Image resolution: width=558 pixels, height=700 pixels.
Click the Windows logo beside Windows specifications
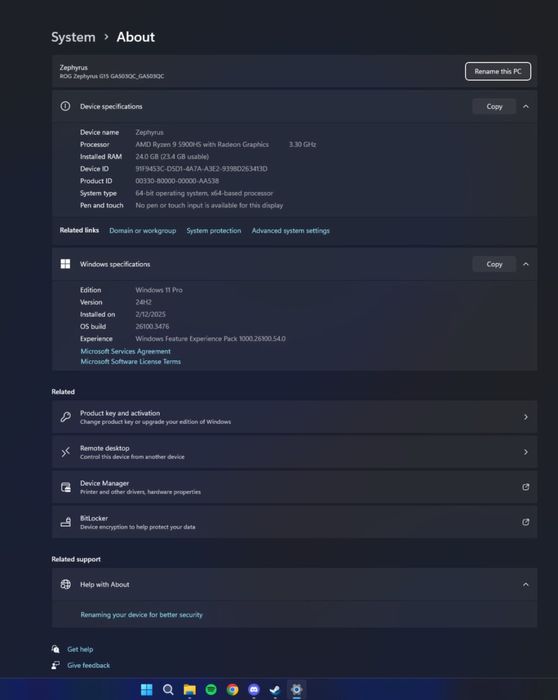click(x=65, y=264)
